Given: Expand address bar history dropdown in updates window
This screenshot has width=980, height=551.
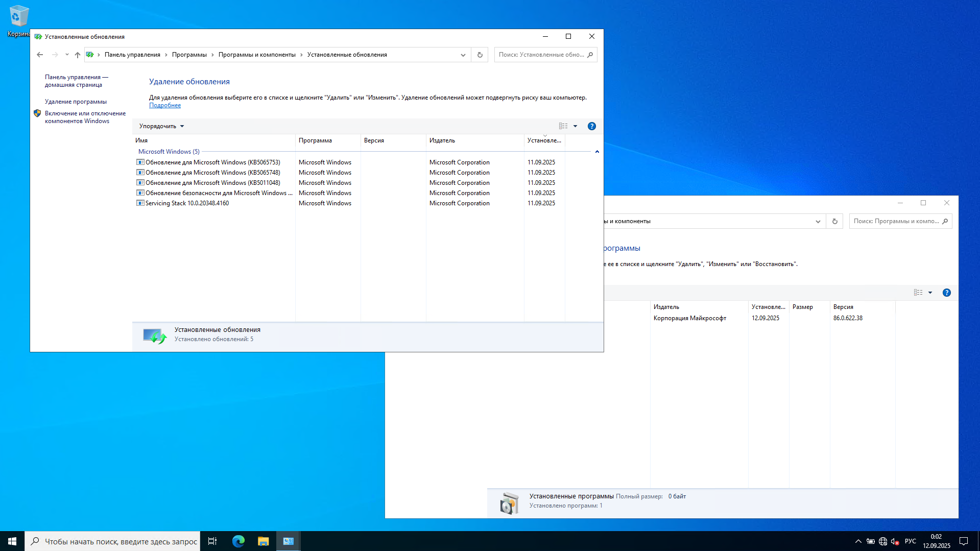Looking at the screenshot, I should [x=463, y=55].
